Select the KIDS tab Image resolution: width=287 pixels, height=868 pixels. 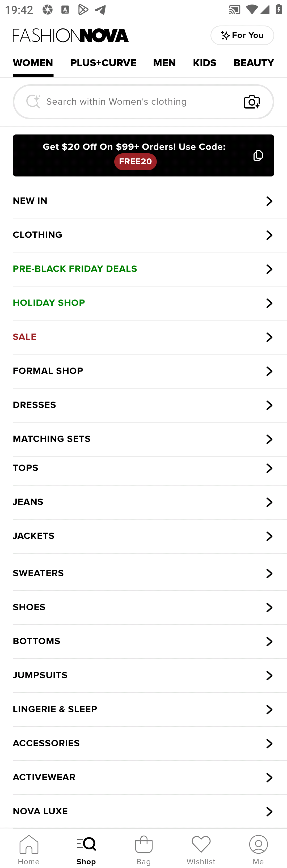204,63
